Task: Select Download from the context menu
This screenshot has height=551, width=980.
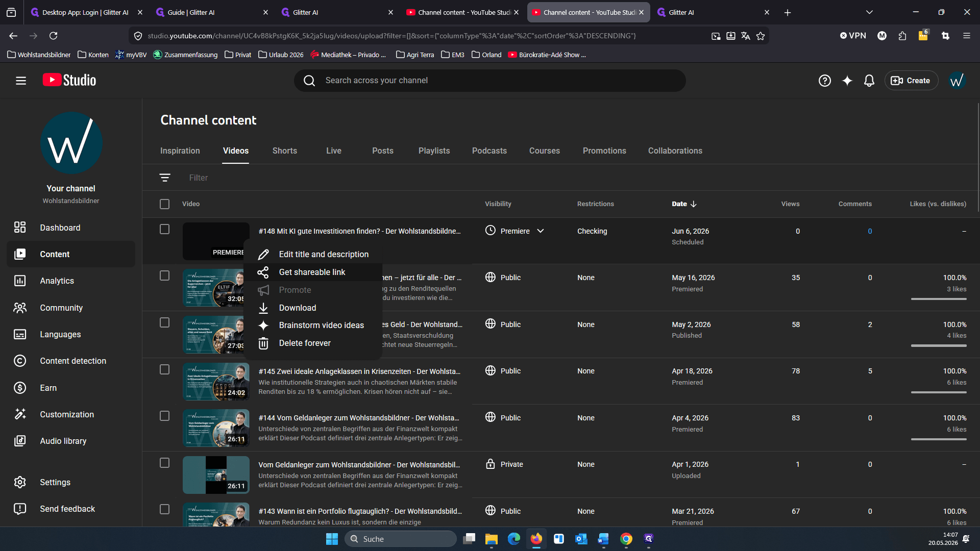Action: (x=313, y=308)
